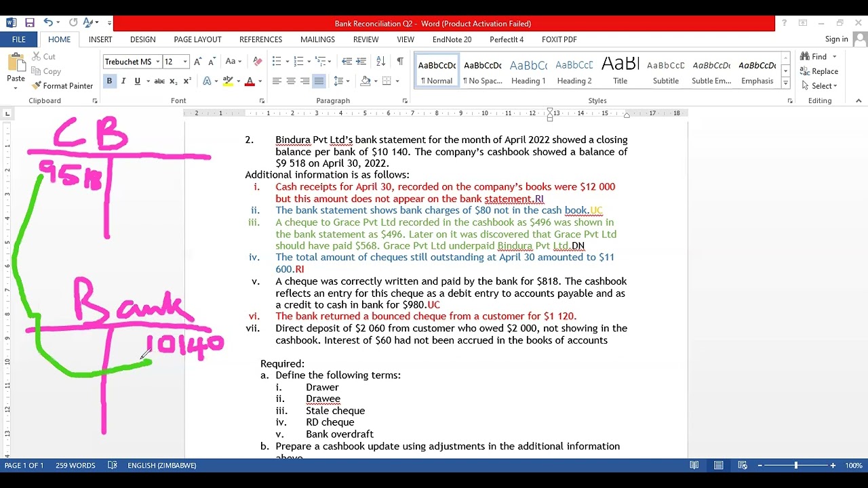Open the EndNote 20 tab

(x=452, y=40)
